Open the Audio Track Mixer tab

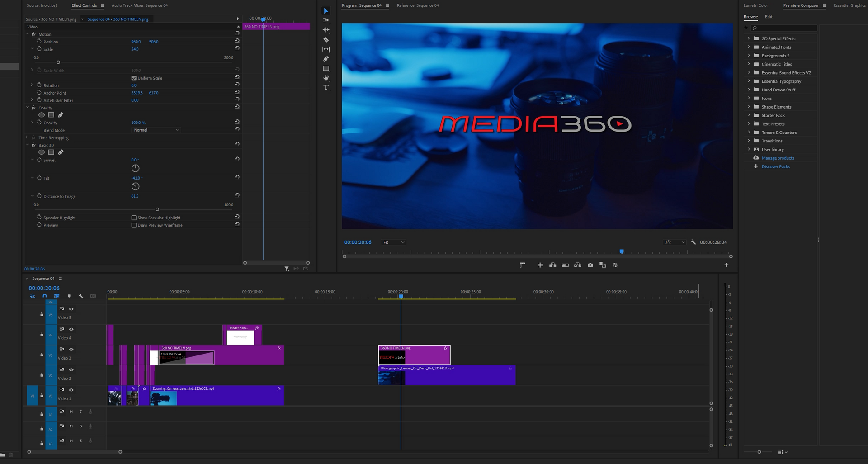[139, 5]
